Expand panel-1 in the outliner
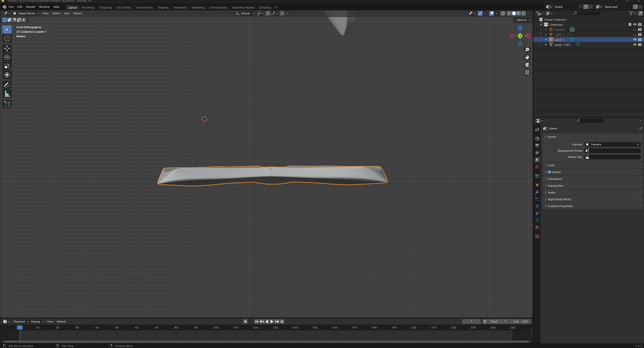 (x=546, y=40)
